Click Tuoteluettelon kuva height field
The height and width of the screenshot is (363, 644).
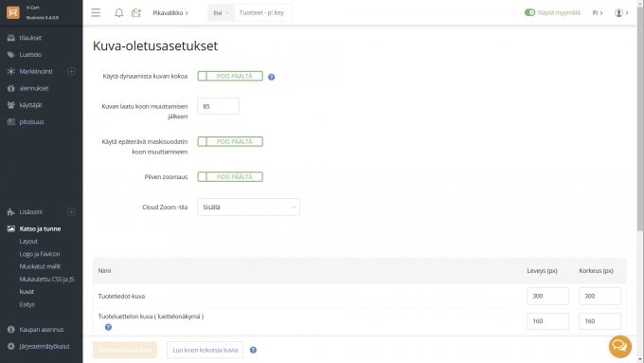pyautogui.click(x=599, y=321)
